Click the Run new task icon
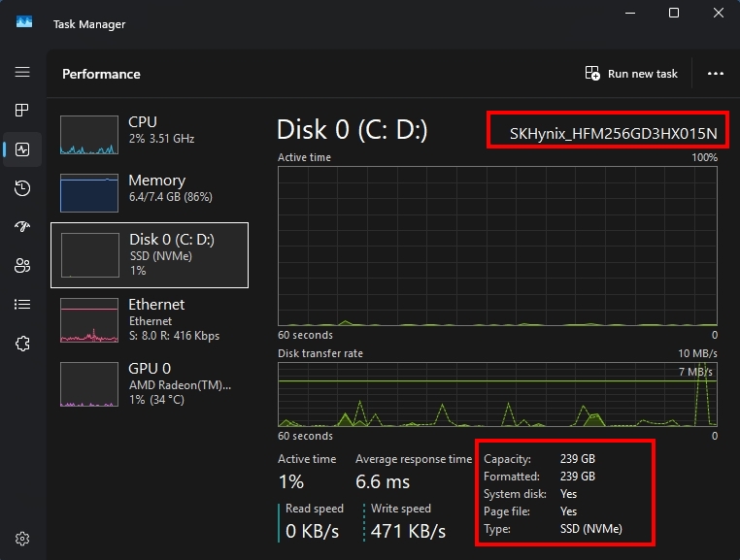This screenshot has width=740, height=560. click(x=592, y=73)
